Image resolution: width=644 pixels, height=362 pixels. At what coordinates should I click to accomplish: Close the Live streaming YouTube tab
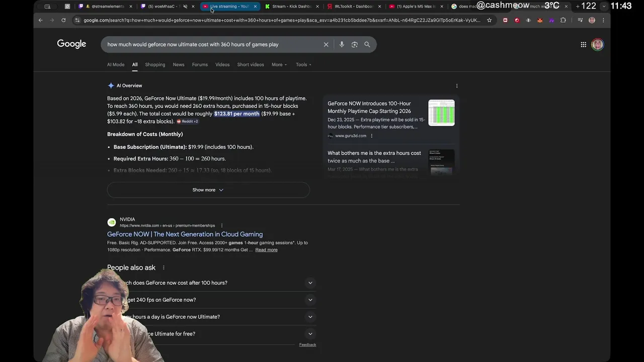[x=255, y=7]
